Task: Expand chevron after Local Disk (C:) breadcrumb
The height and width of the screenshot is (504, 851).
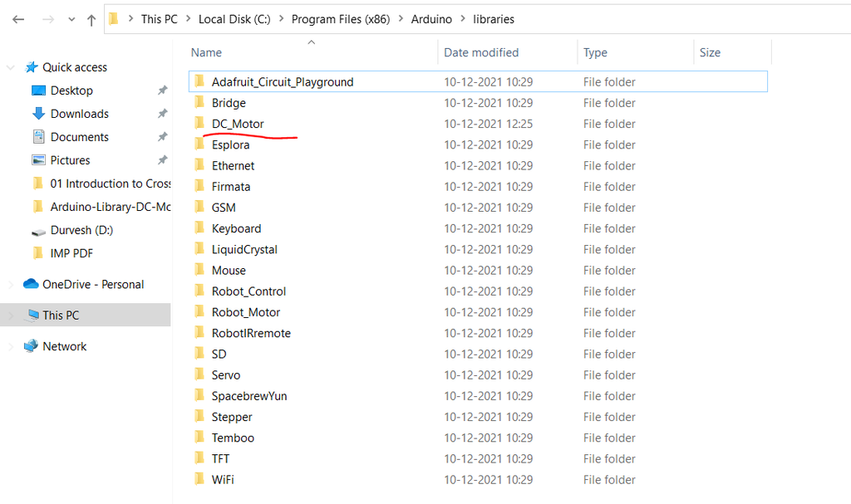Action: tap(281, 18)
